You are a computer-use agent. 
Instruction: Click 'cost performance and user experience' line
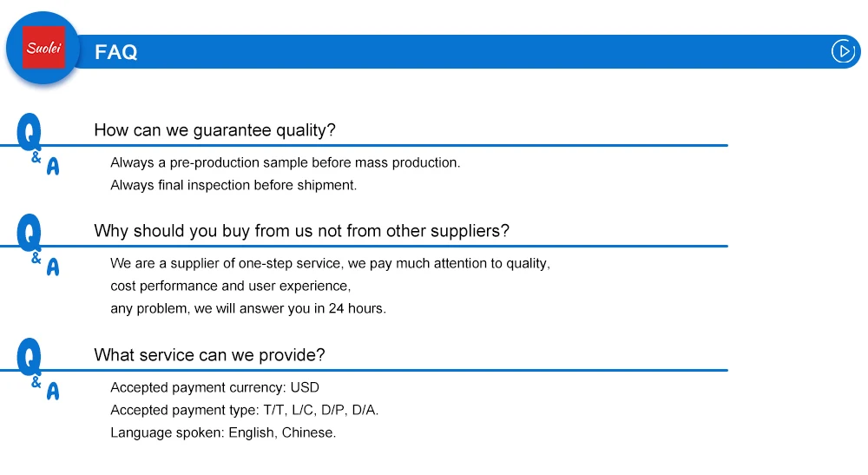click(230, 286)
